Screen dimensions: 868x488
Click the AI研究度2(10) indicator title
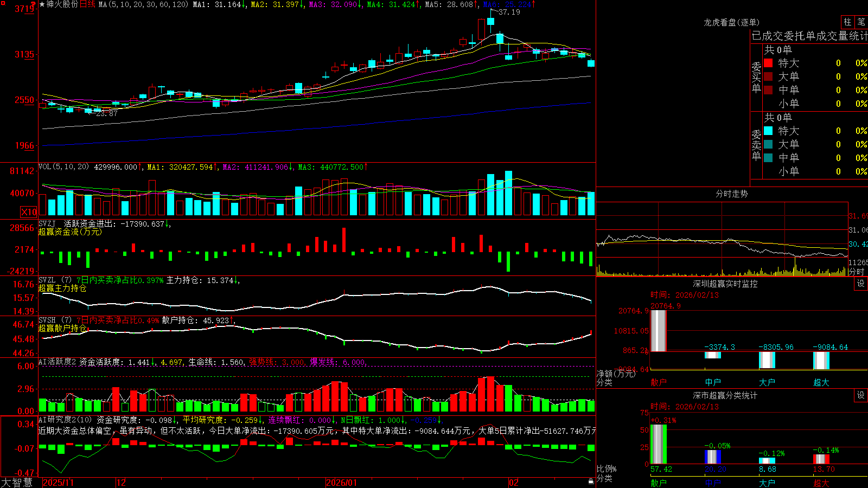pyautogui.click(x=65, y=420)
